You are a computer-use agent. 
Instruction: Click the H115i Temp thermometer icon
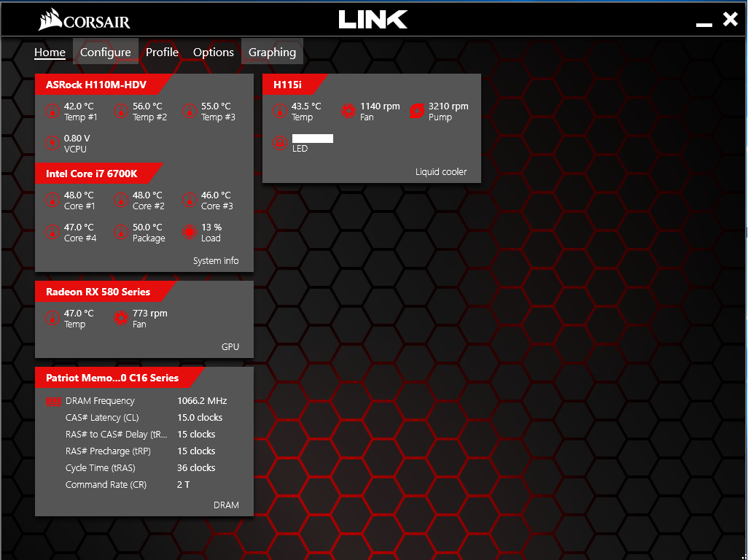[x=280, y=112]
